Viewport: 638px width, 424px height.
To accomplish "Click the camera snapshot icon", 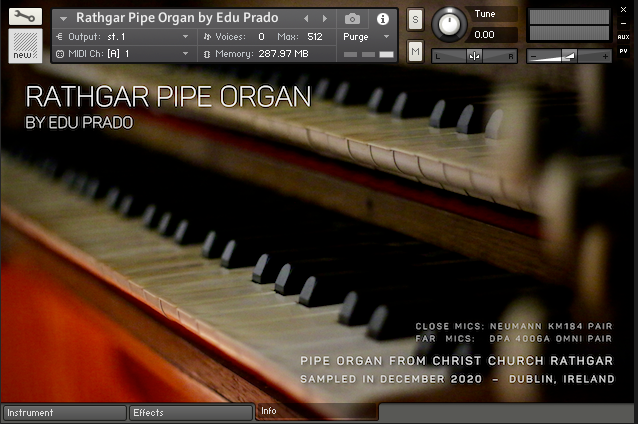I will coord(352,18).
